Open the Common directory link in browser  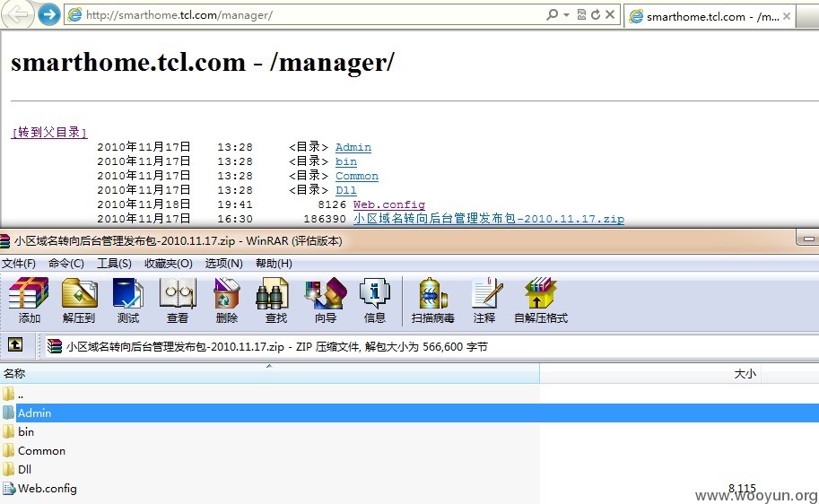click(x=357, y=176)
